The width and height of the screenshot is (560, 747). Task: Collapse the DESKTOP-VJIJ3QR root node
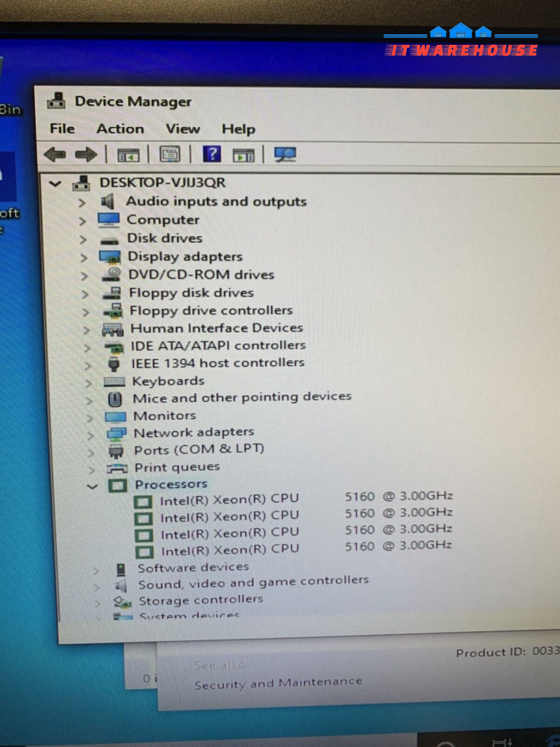pyautogui.click(x=54, y=184)
